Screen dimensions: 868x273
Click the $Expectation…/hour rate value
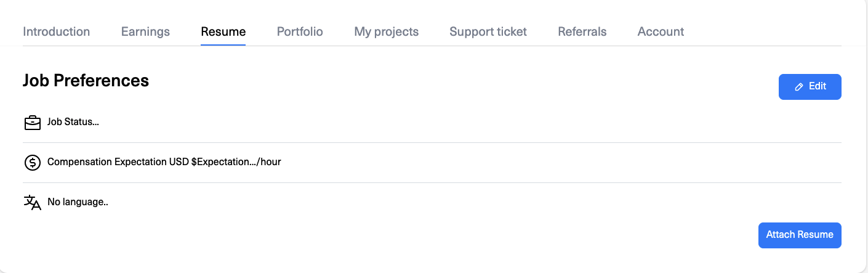click(236, 162)
